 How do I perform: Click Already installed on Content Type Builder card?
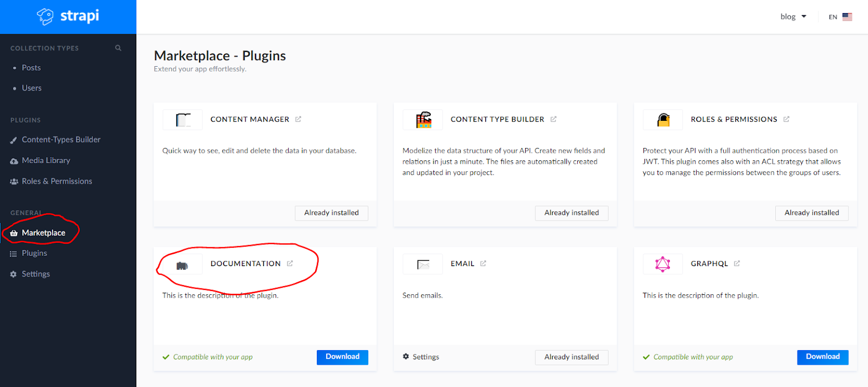tap(572, 213)
